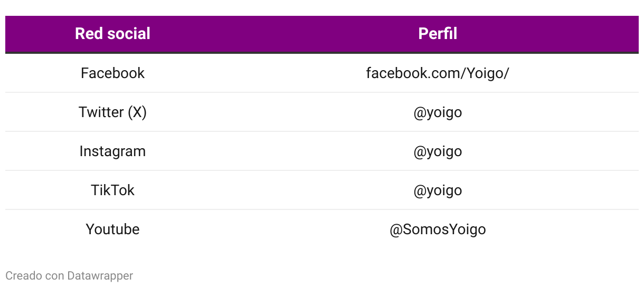Click the word "Creado" in the footer
The height and width of the screenshot is (288, 644).
[x=21, y=275]
